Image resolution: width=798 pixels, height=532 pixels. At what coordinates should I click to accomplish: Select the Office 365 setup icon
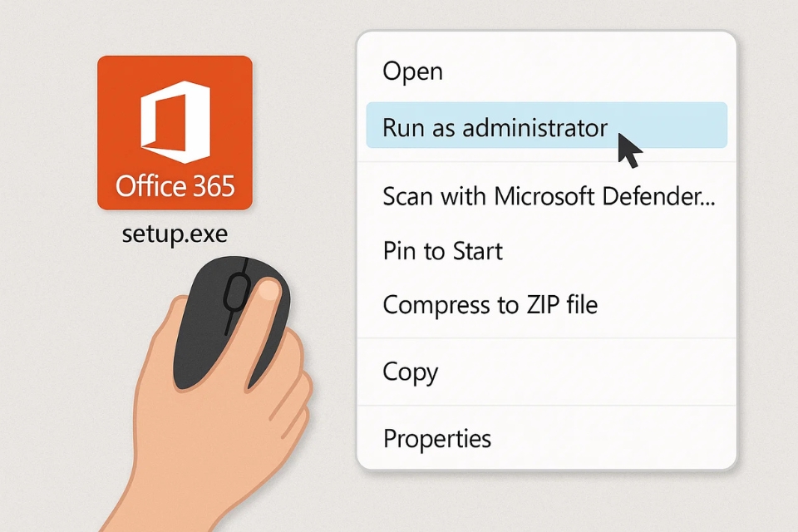click(x=175, y=133)
